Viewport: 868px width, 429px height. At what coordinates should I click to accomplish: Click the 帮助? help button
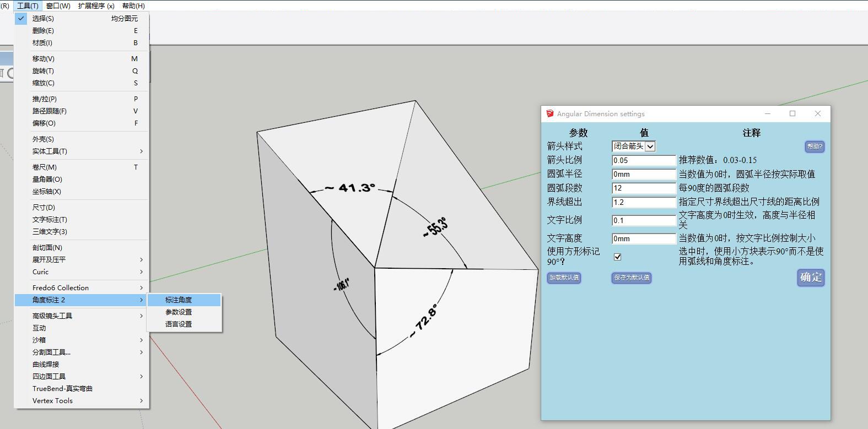814,146
